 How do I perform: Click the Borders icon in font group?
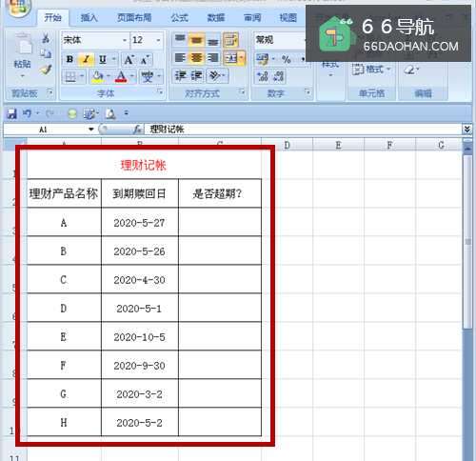tap(70, 76)
